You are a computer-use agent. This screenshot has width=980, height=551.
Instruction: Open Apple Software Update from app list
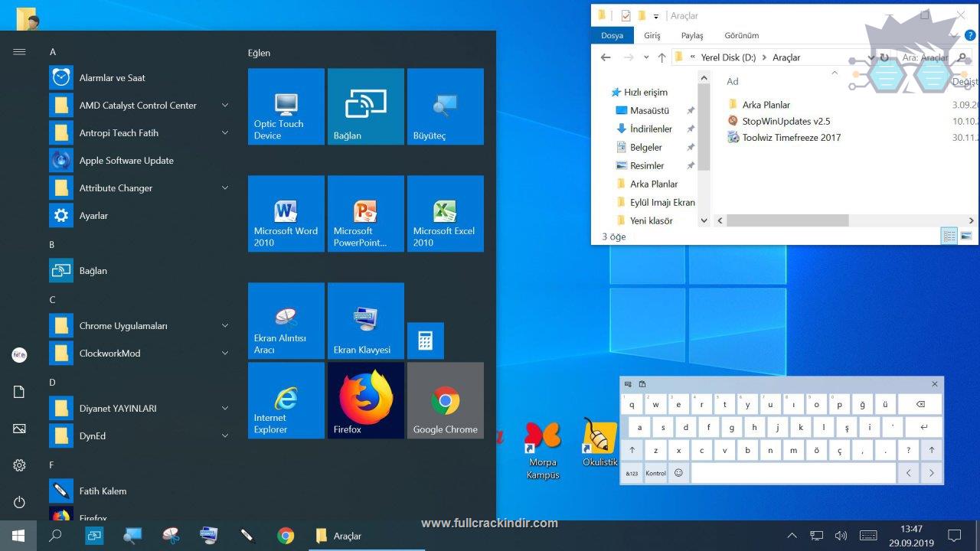[x=140, y=160]
